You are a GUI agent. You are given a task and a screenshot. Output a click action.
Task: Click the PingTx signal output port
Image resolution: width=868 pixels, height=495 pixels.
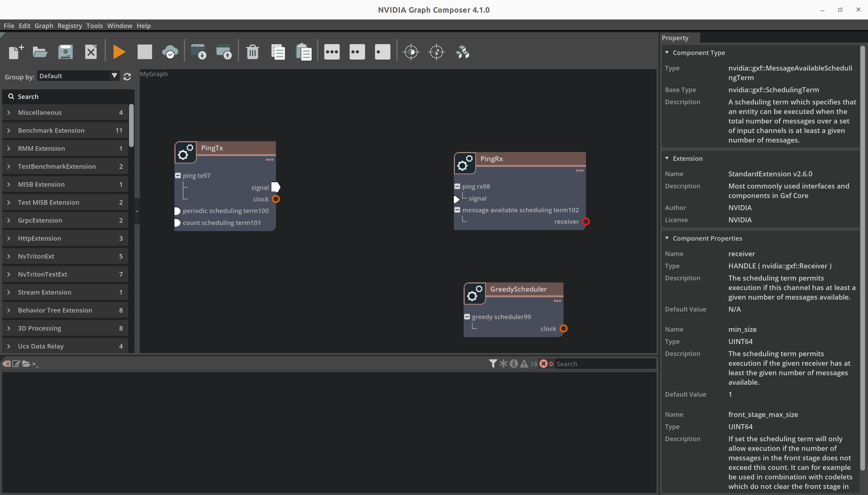[276, 187]
